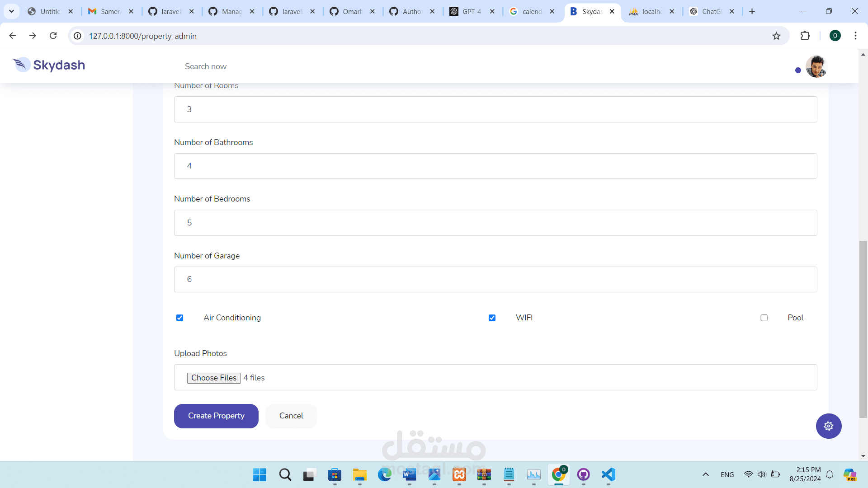Switch to the GPT-4 tab
Image resolution: width=868 pixels, height=488 pixels.
coord(472,11)
